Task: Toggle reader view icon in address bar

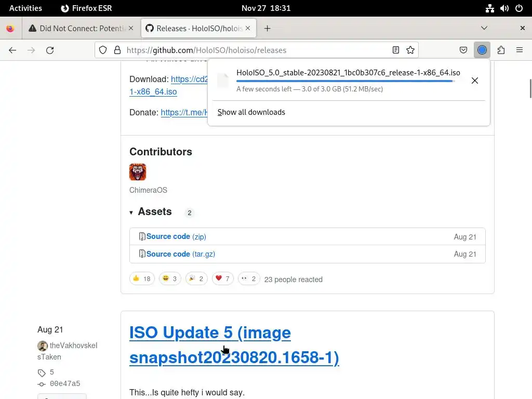Action: [x=395, y=50]
